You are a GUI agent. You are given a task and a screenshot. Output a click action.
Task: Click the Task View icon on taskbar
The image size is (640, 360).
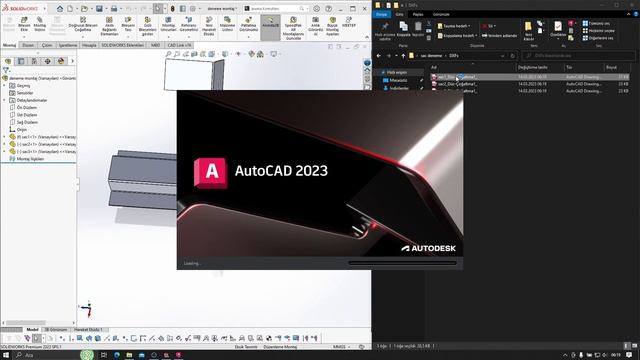[x=104, y=355]
